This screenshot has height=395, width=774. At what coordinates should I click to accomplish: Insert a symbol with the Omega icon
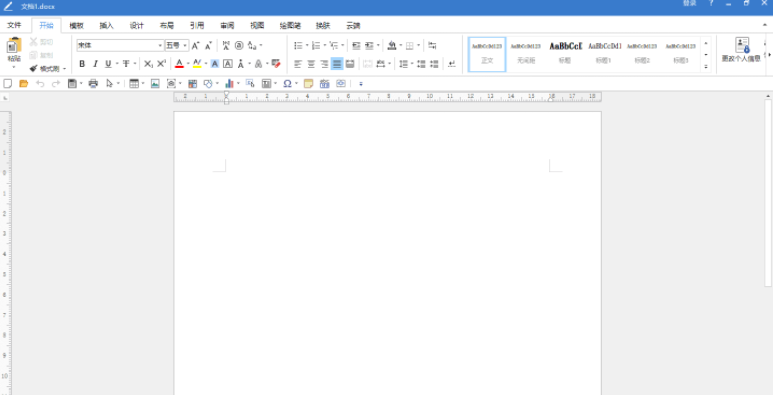tap(287, 84)
